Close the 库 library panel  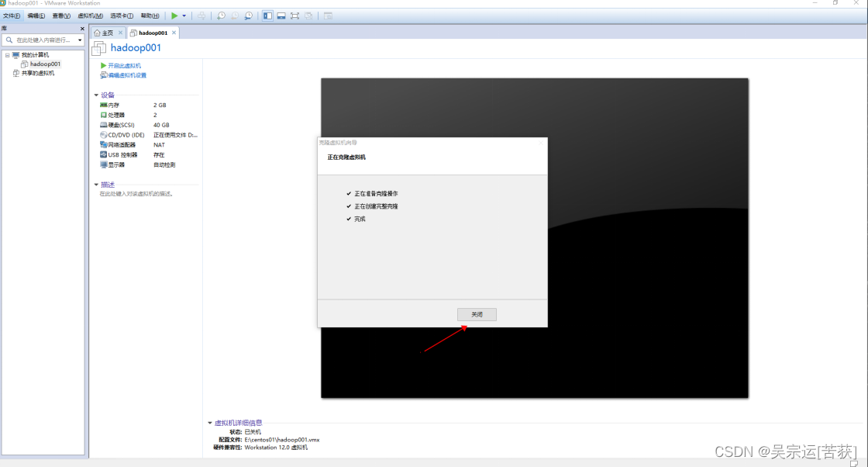[82, 29]
